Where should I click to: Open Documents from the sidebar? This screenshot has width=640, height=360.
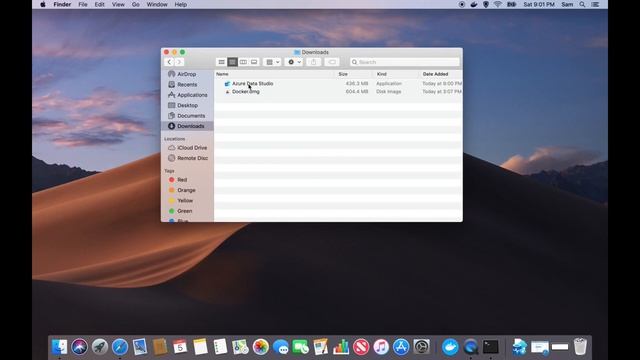[x=187, y=116]
